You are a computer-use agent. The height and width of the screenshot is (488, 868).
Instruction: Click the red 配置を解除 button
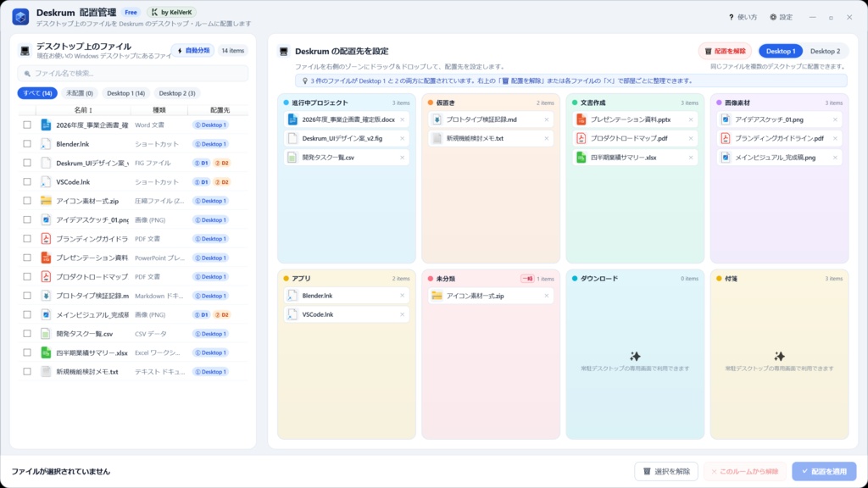tap(726, 51)
